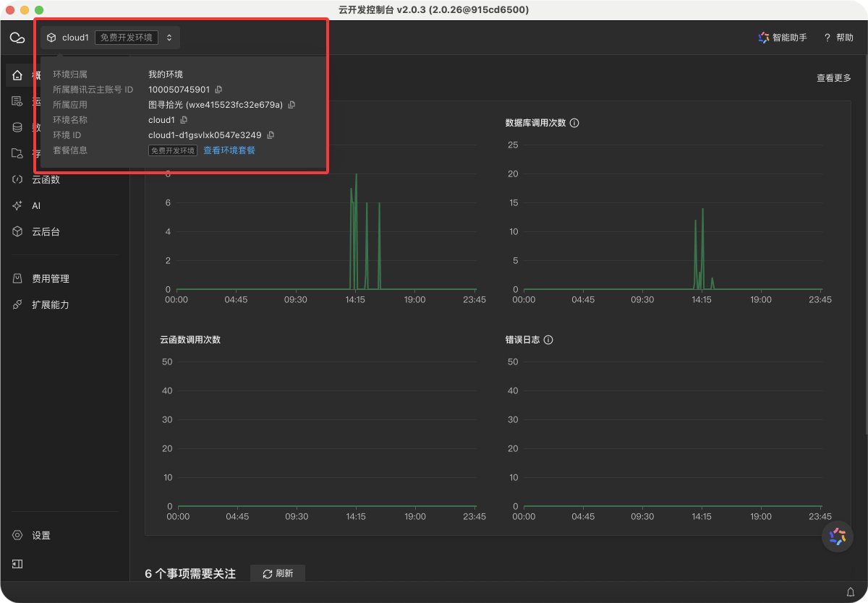Click the notification bell in status bar

[851, 592]
